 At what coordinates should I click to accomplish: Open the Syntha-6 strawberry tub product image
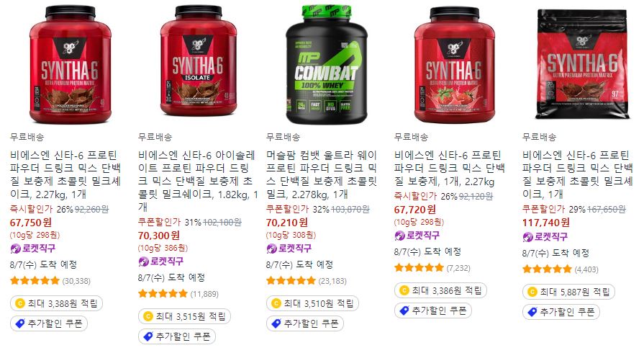(454, 65)
